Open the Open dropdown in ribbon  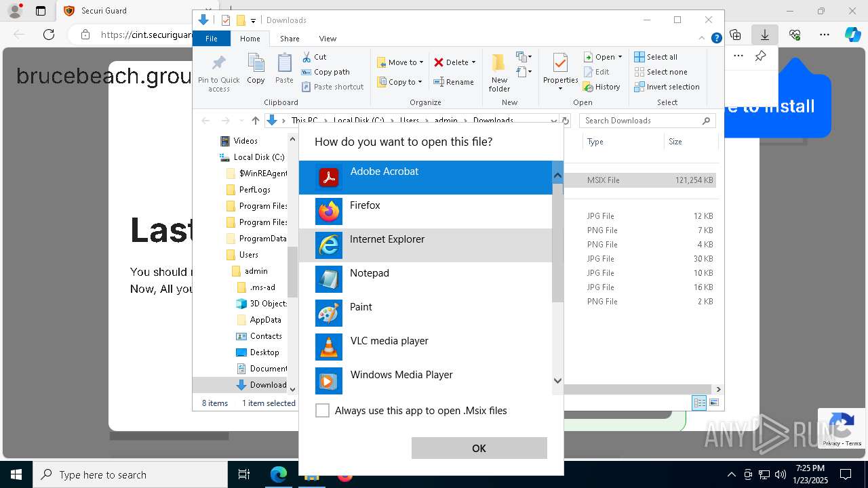(x=603, y=57)
